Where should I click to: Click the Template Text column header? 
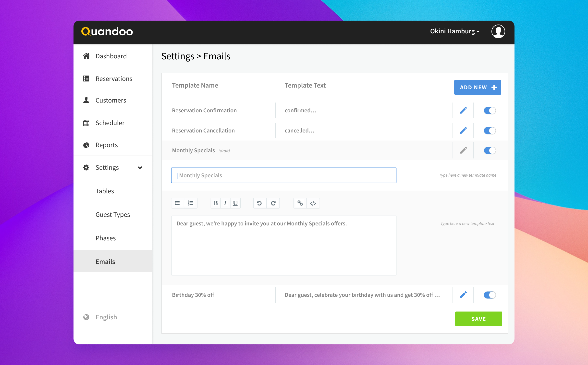pyautogui.click(x=305, y=85)
